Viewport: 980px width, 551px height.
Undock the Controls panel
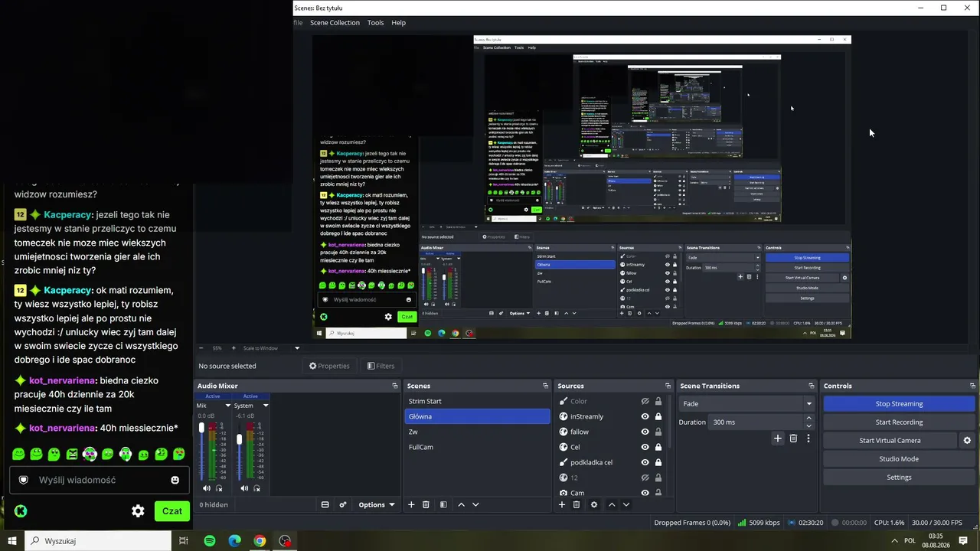click(972, 386)
